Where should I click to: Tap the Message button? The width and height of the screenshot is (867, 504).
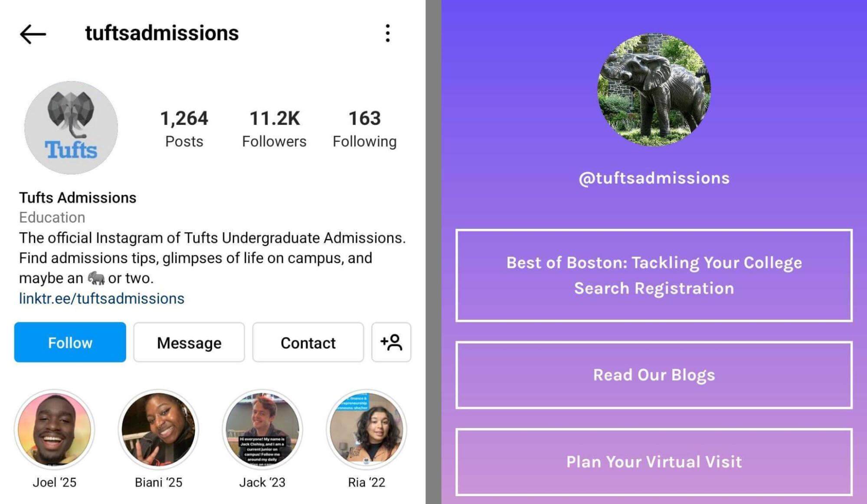[x=189, y=343]
